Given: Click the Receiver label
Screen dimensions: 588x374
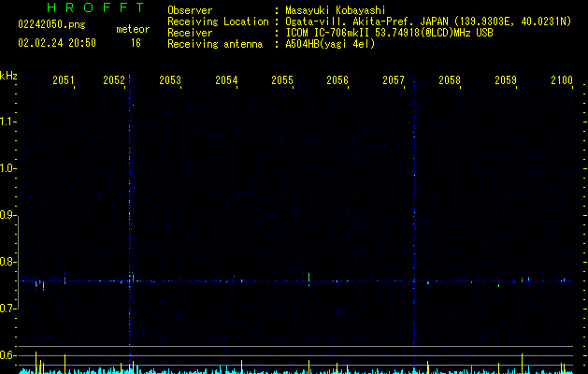Looking at the screenshot, I should 190,33.
